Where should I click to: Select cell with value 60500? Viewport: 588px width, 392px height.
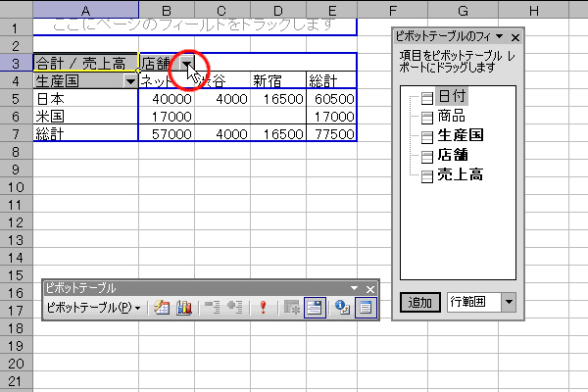click(x=331, y=99)
